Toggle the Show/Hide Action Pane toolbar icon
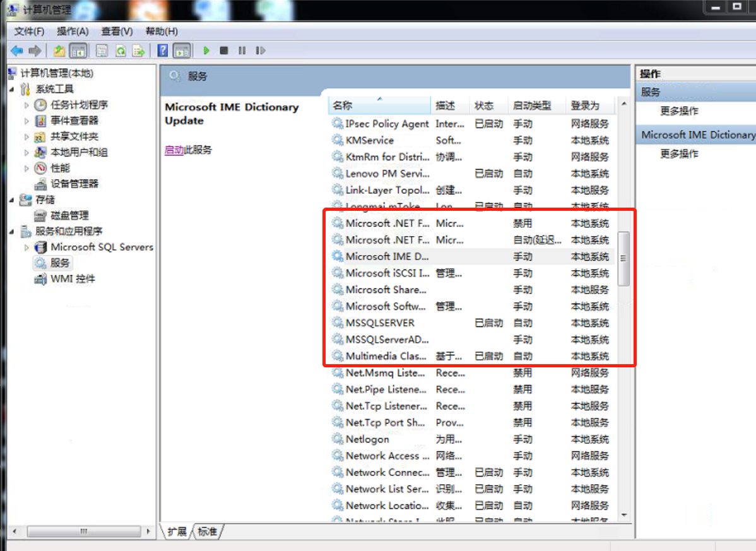Image resolution: width=756 pixels, height=551 pixels. [182, 50]
